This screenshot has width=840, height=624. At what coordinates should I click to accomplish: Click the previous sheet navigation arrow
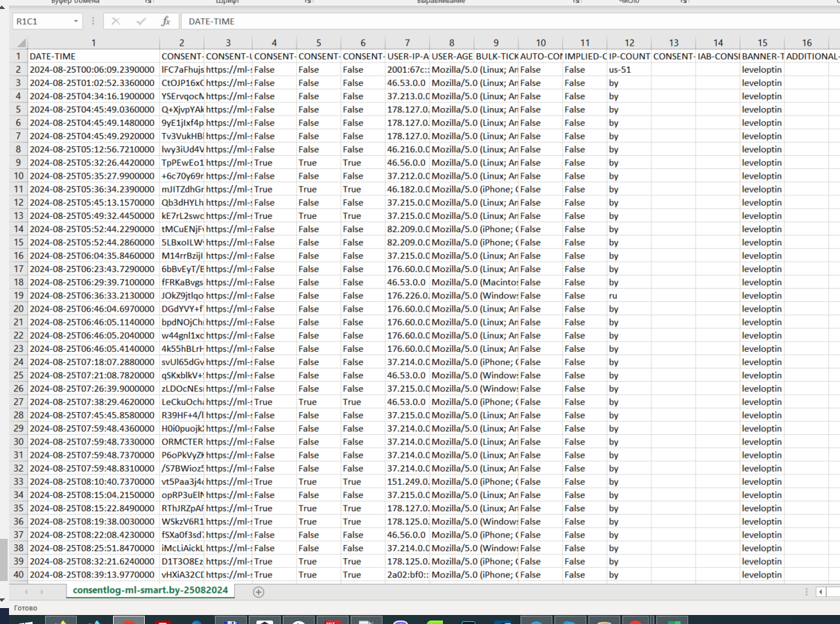(x=27, y=592)
